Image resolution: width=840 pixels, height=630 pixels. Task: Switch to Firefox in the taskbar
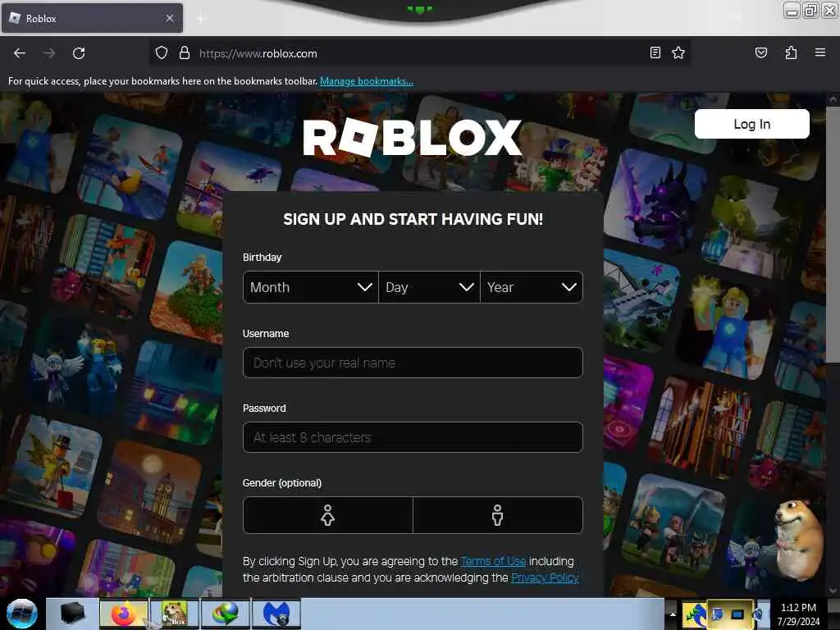coord(123,614)
